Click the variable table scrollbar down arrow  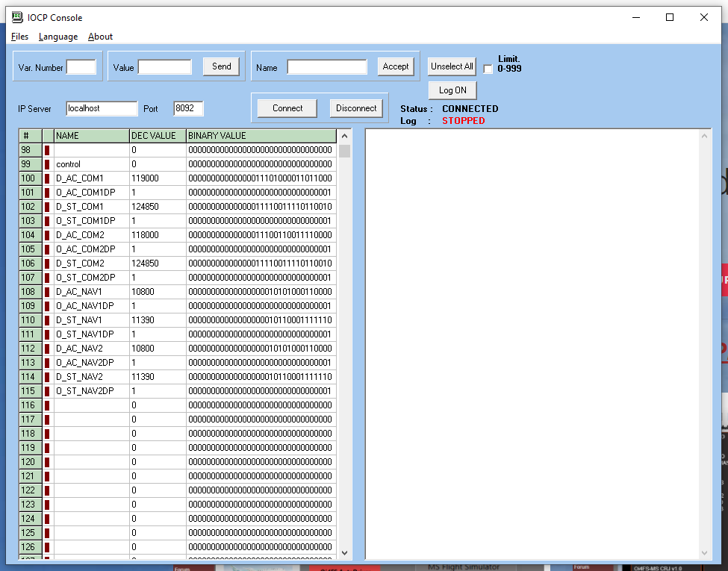344,553
